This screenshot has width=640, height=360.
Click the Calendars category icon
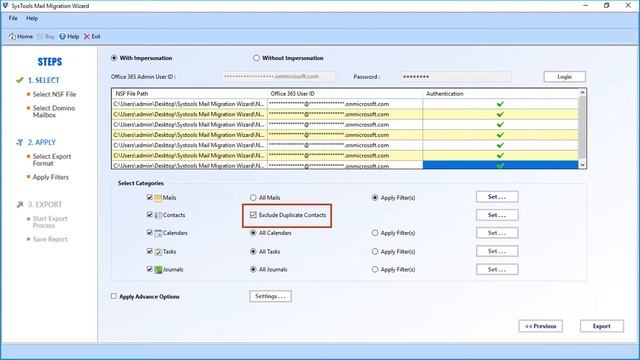(x=158, y=233)
